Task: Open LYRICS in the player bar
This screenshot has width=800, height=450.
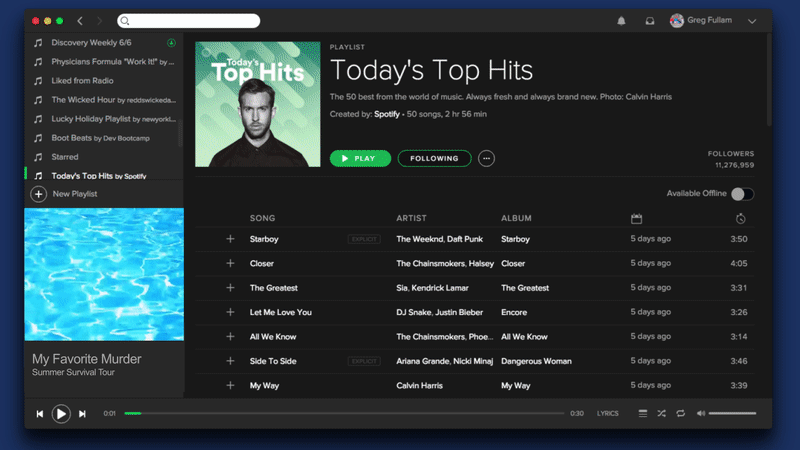Action: [x=608, y=414]
